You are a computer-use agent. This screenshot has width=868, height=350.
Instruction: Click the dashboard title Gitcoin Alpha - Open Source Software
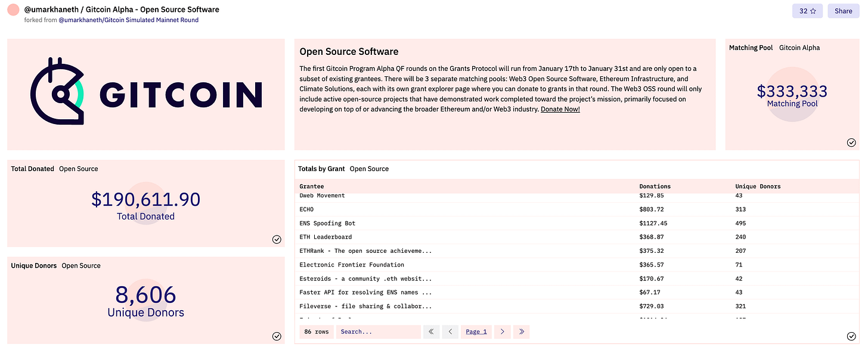coord(154,10)
